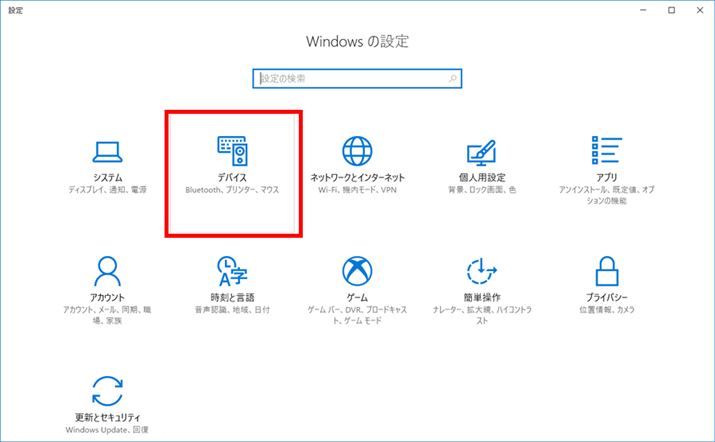The image size is (715, 442).
Task: Maximize the 設定 window
Action: pos(672,10)
